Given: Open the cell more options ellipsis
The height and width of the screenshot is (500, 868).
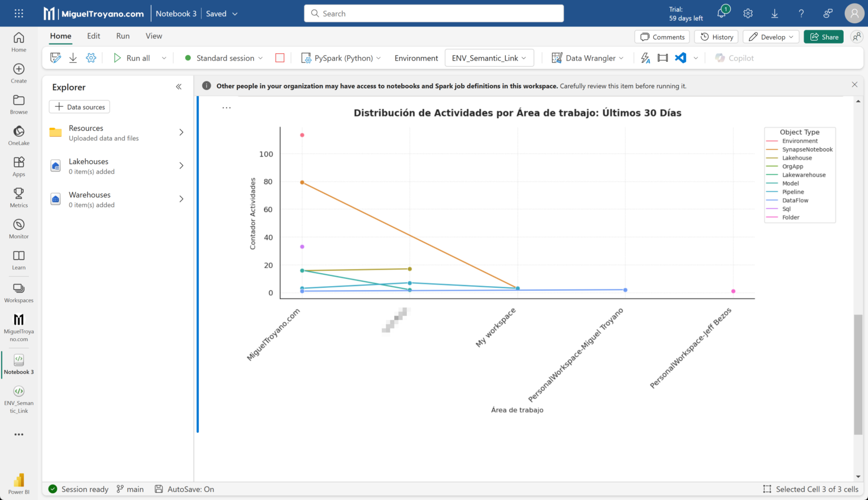Looking at the screenshot, I should coord(227,107).
